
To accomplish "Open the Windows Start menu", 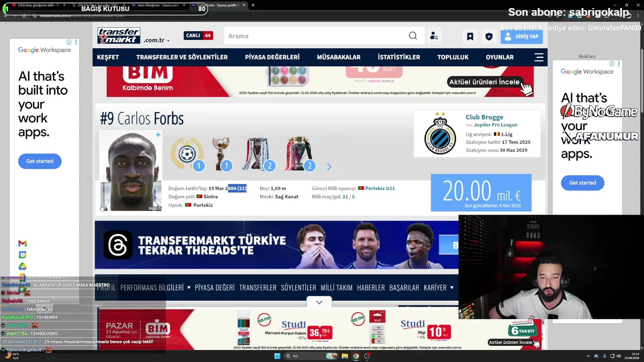I will [277, 356].
